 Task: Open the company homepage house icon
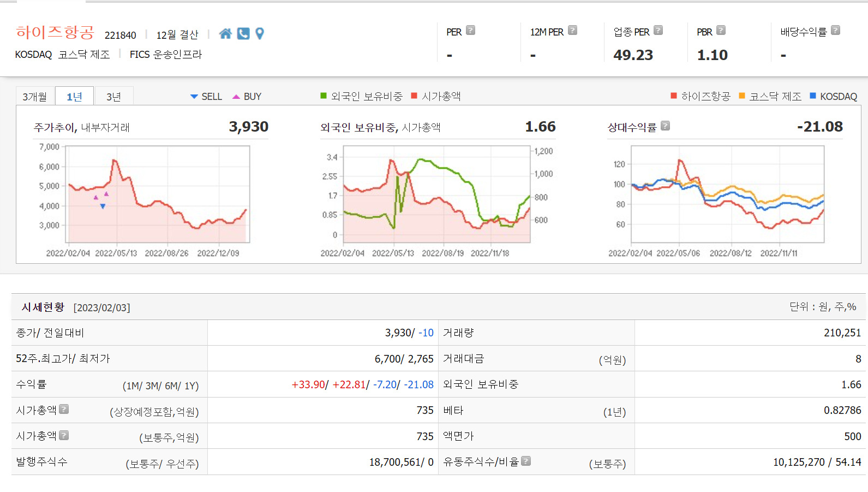pos(225,34)
